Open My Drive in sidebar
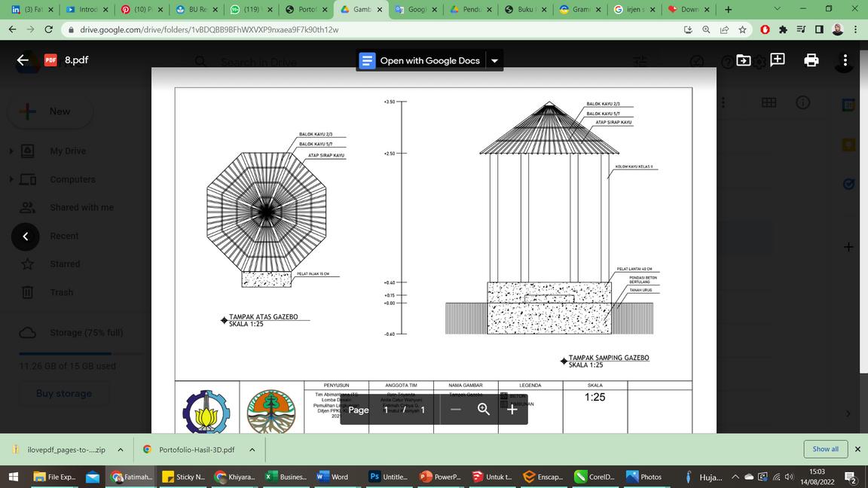Viewport: 868px width, 488px height. coord(68,151)
